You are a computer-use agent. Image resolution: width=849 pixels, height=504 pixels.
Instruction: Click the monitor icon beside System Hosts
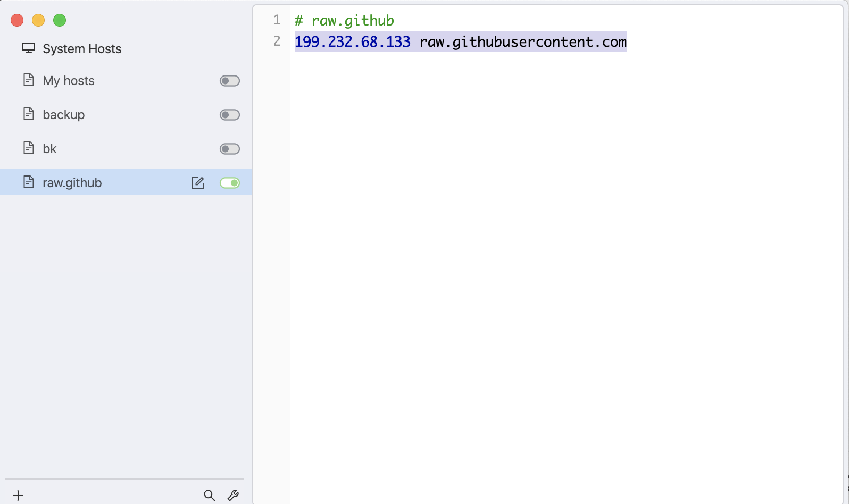29,48
